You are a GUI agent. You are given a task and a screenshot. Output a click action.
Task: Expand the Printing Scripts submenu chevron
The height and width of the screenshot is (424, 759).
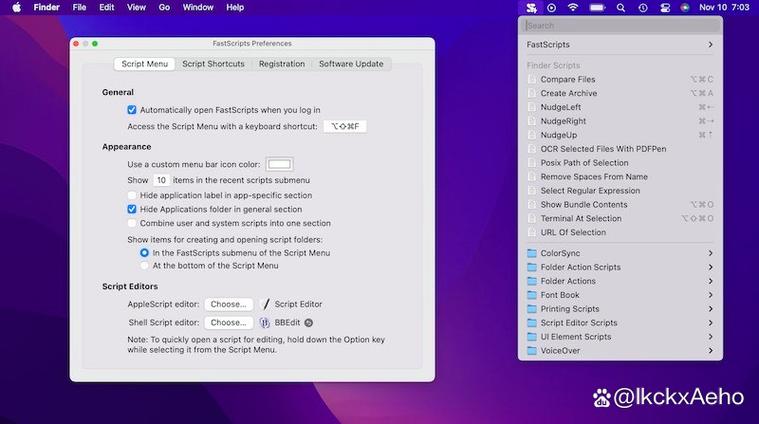point(710,309)
